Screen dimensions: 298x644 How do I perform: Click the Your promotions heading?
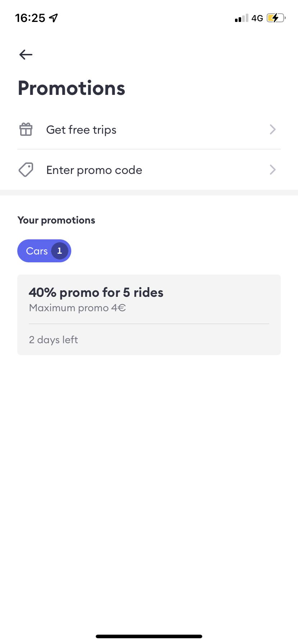57,220
